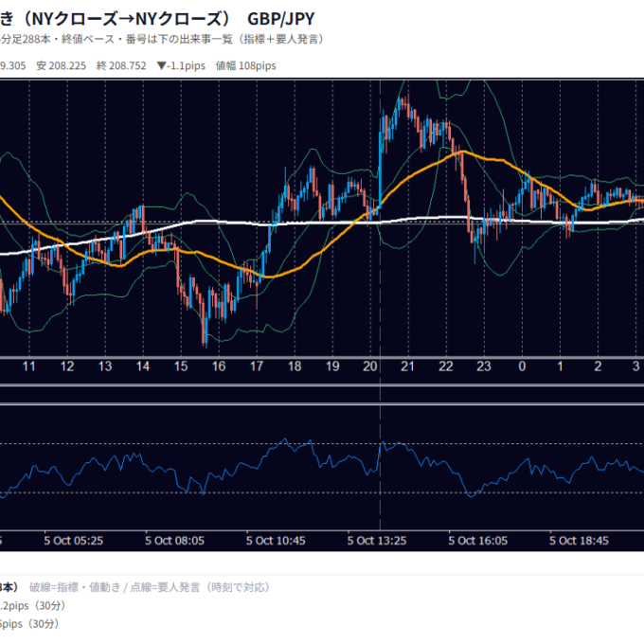Click the 値幅 108pips range value
The width and height of the screenshot is (644, 644).
click(x=245, y=65)
